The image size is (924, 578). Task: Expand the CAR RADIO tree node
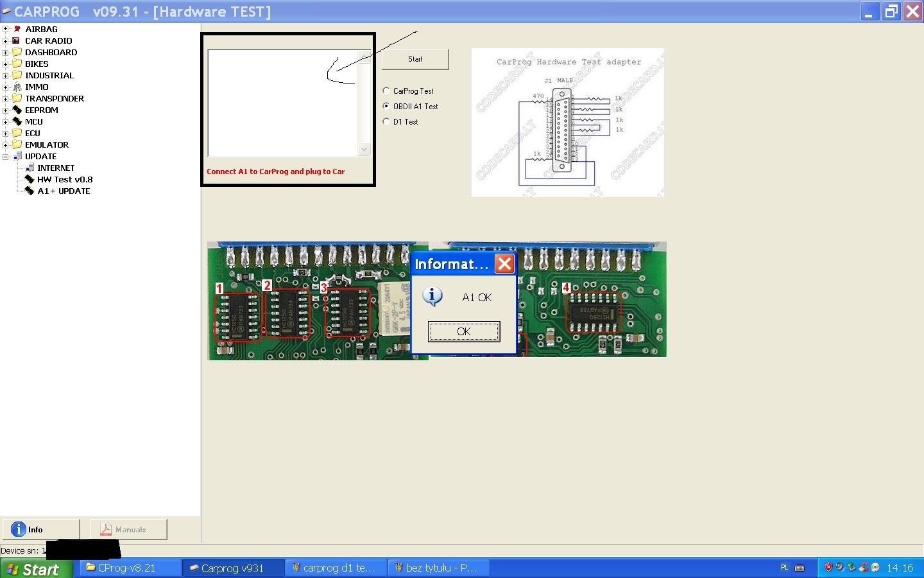click(5, 40)
